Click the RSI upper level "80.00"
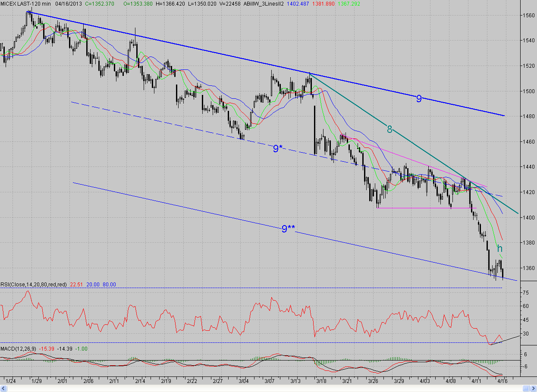The width and height of the screenshot is (537, 392). (110, 284)
